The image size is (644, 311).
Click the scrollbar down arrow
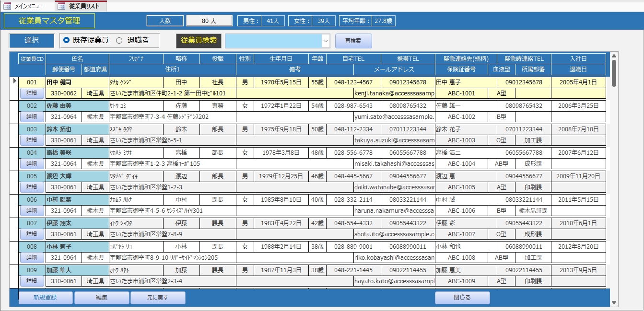click(614, 302)
